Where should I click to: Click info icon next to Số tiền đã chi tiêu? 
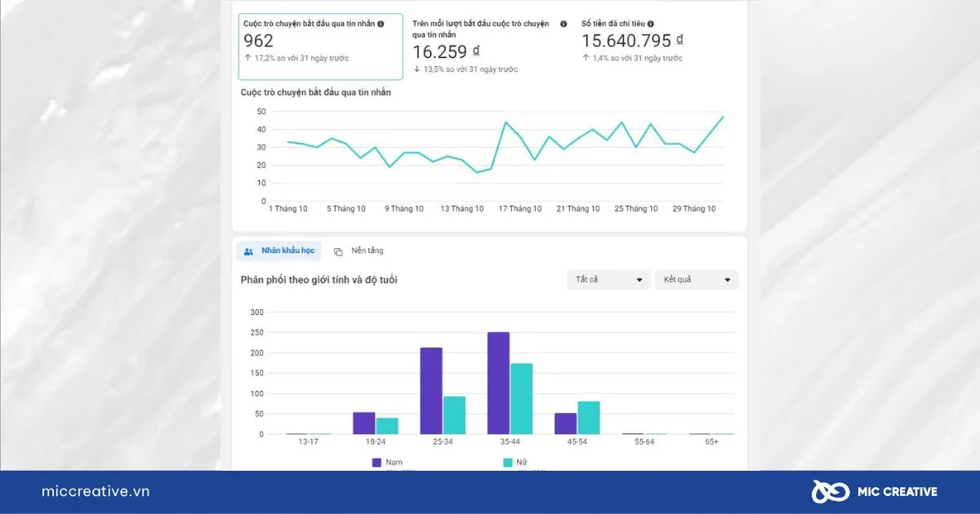(x=651, y=24)
